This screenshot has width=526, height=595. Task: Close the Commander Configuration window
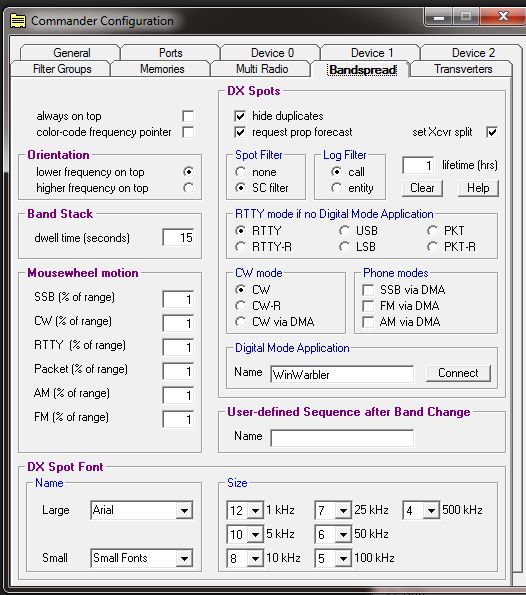(x=502, y=16)
